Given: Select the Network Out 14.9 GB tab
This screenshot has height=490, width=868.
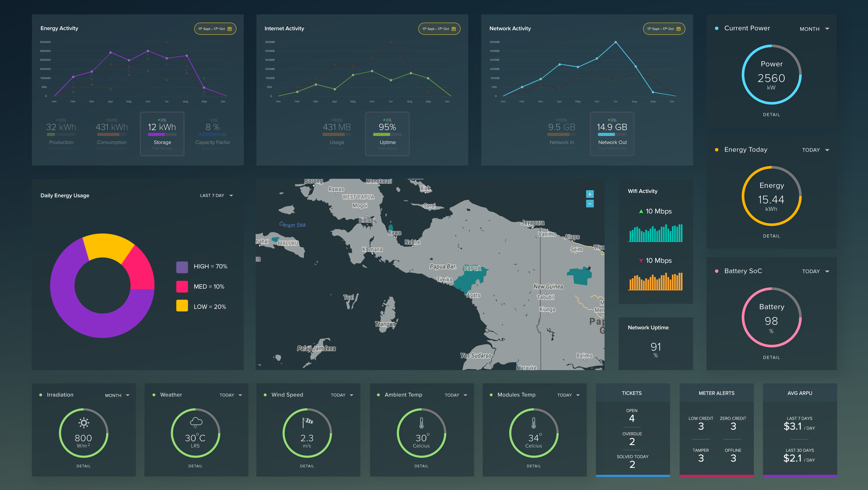Looking at the screenshot, I should click(612, 134).
